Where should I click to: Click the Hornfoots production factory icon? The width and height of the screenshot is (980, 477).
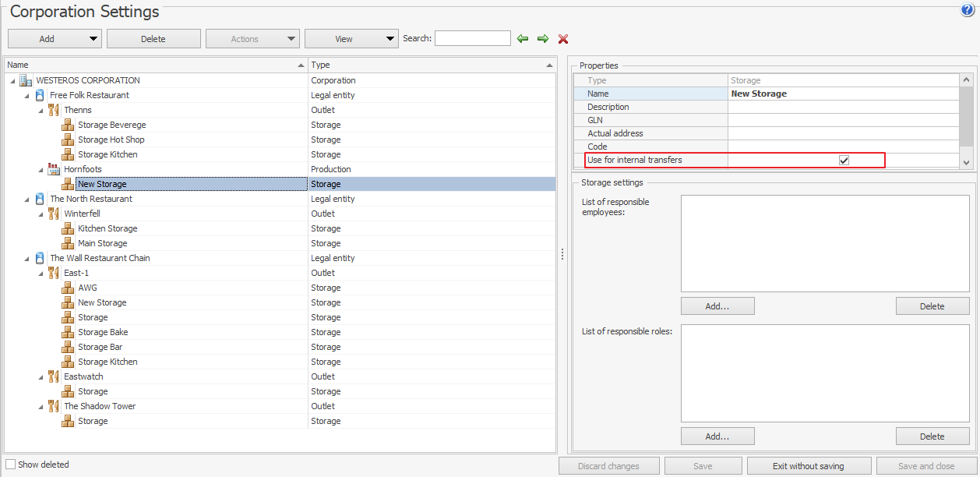pos(54,169)
